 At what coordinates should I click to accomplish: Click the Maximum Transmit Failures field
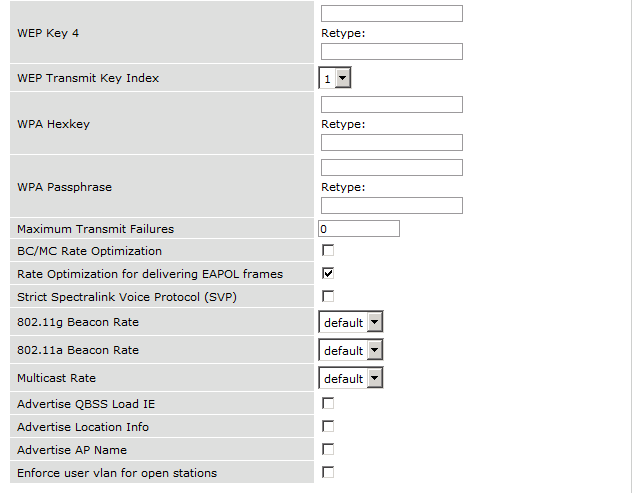(x=359, y=229)
